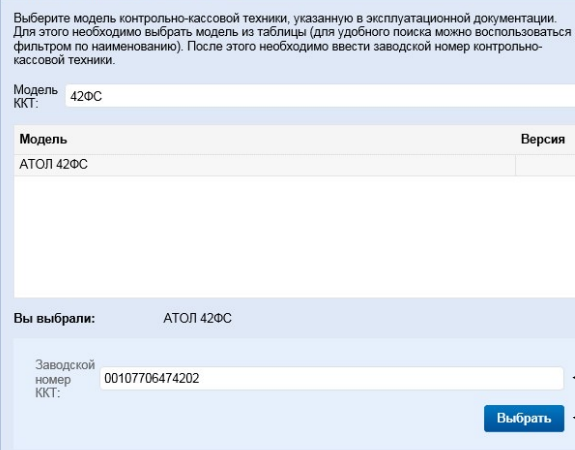Click the Вы выбрали: label
575x450 pixels.
pos(54,318)
